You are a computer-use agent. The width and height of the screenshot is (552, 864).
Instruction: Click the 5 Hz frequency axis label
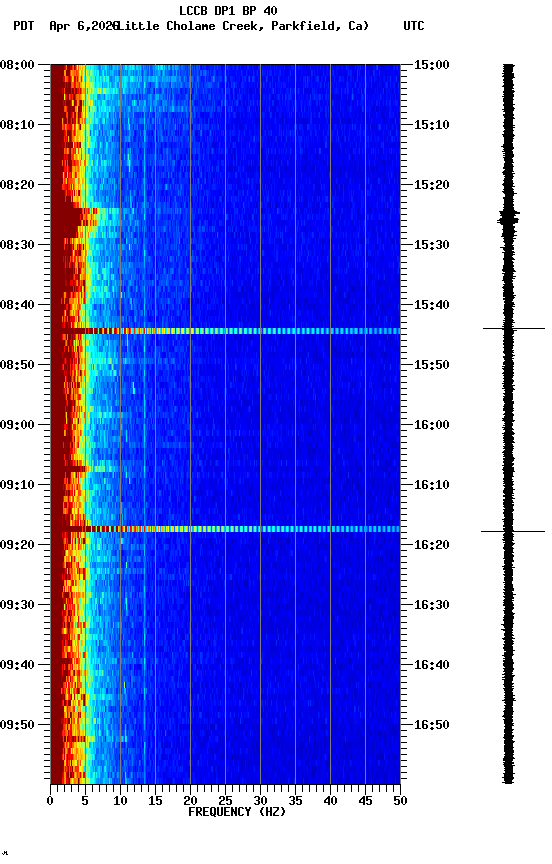85,801
